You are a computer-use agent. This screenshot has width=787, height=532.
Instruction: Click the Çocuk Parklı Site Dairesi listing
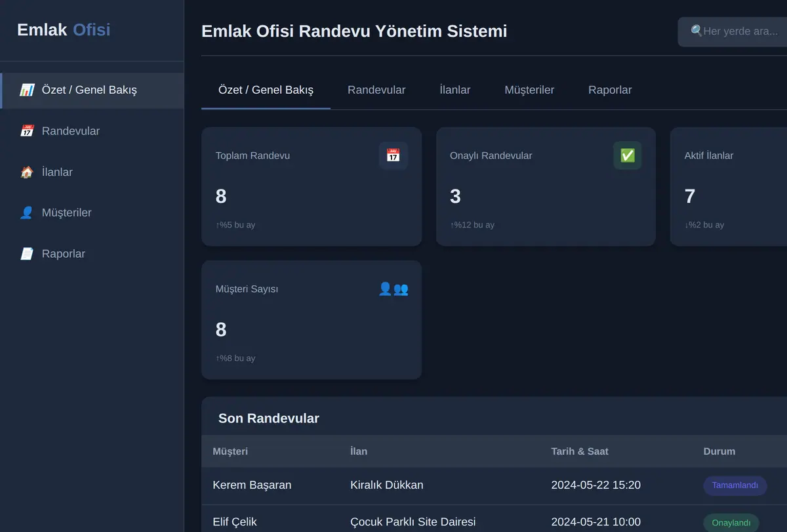pyautogui.click(x=413, y=522)
